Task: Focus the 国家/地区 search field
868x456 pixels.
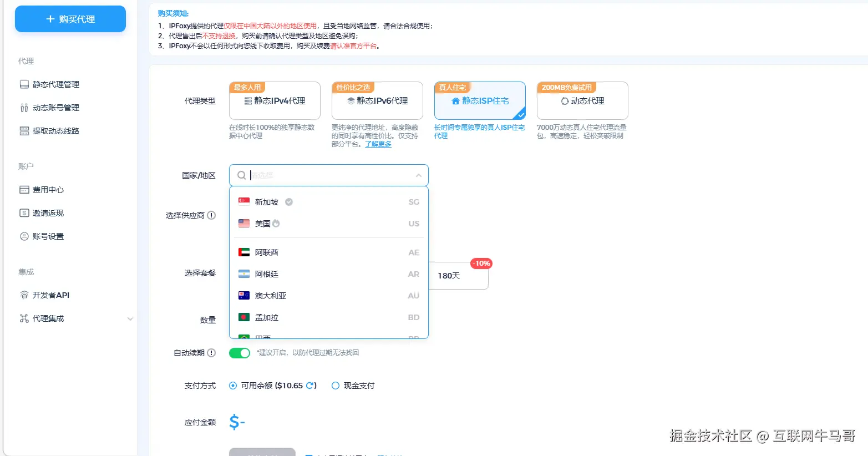Action: (329, 175)
